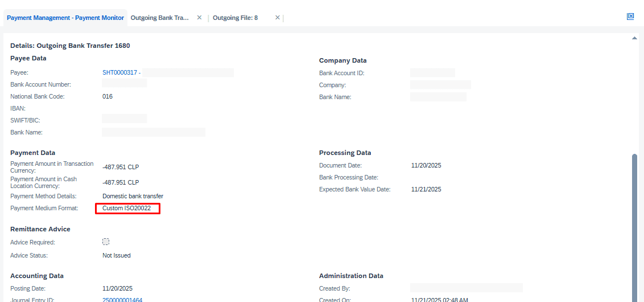Viewport: 644px width, 302px height.
Task: Click the Domestic bank transfer method value
Action: pos(133,196)
